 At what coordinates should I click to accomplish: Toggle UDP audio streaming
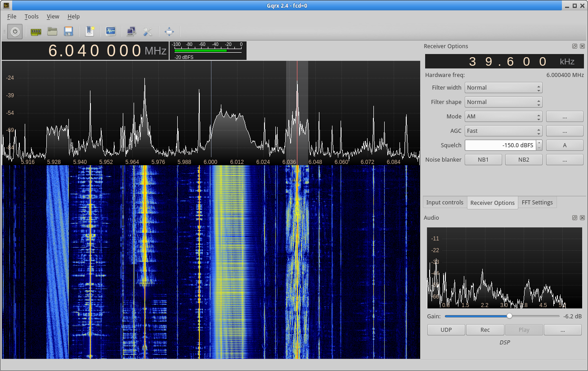pyautogui.click(x=446, y=330)
